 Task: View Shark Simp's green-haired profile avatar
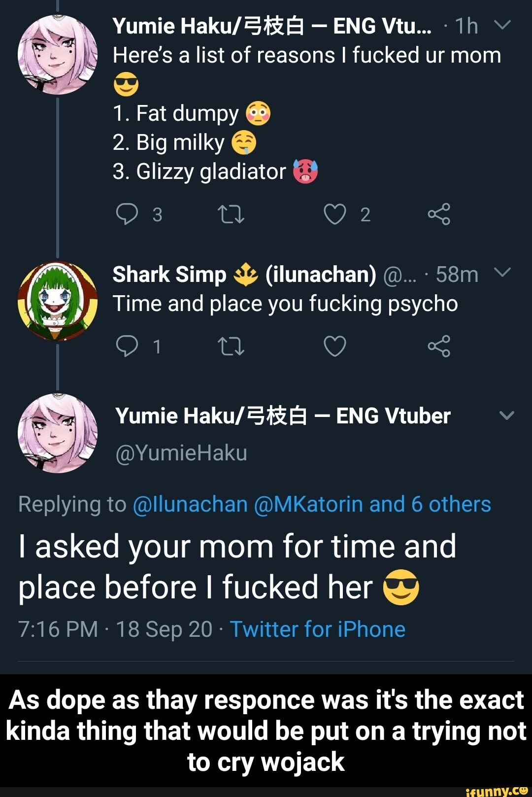tap(58, 301)
